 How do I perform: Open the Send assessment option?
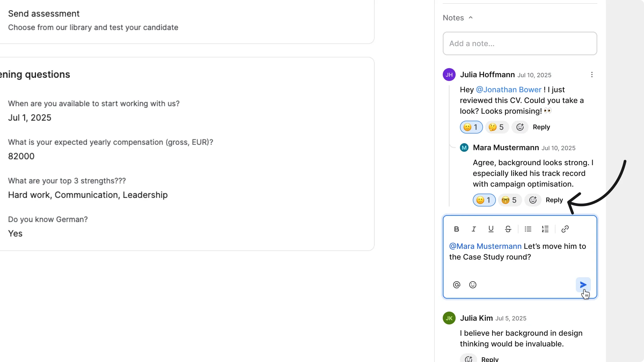point(44,14)
